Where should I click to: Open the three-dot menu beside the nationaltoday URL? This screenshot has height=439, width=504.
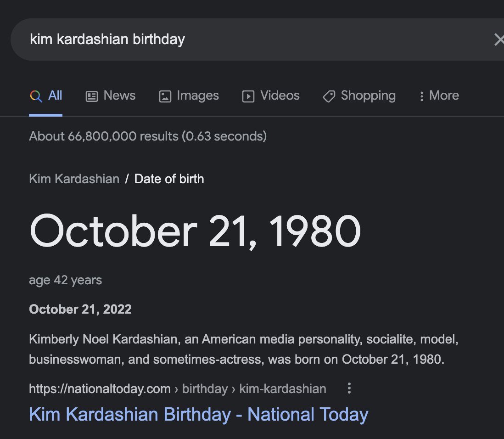349,388
